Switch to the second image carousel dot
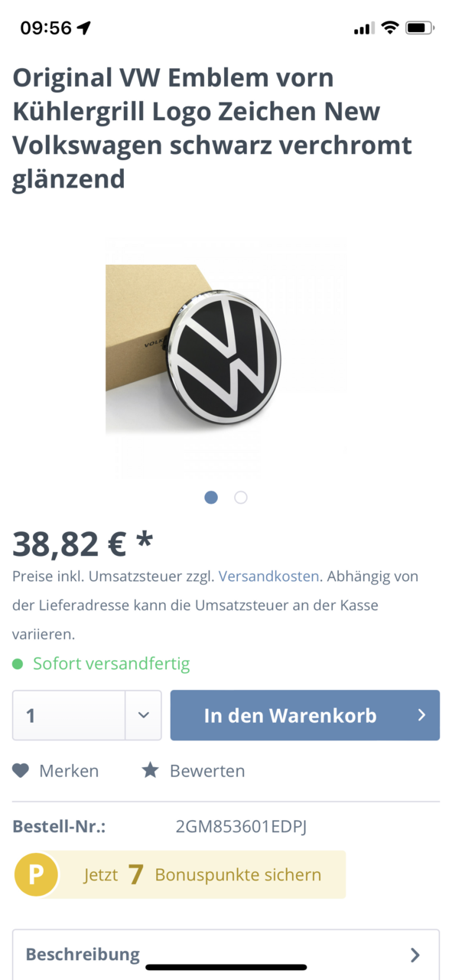 click(x=241, y=498)
